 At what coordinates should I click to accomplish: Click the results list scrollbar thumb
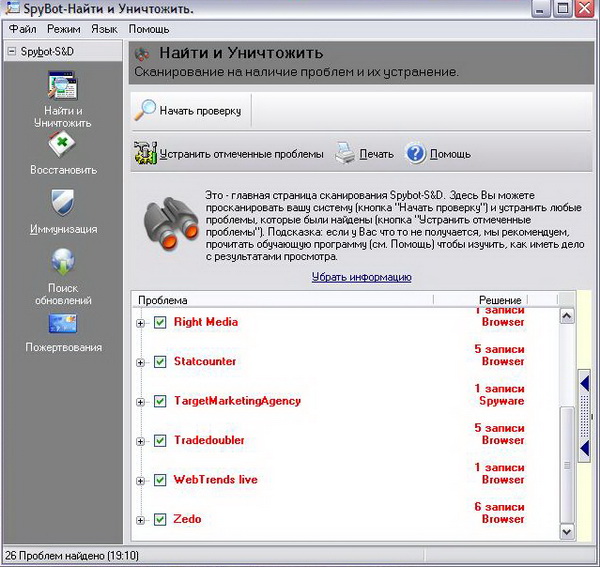pos(567,465)
